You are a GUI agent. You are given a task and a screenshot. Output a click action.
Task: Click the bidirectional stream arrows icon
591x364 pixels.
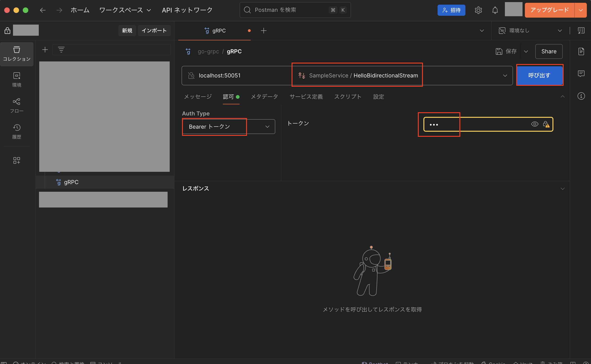click(x=302, y=76)
